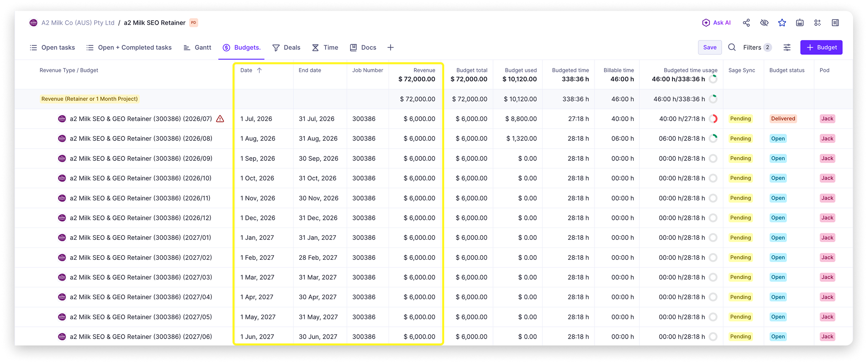Click the purple + Budget button
Screen dimensions: 868x364
[x=821, y=47]
